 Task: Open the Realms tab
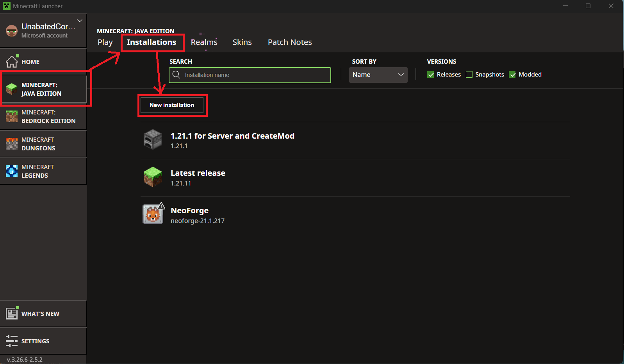204,42
